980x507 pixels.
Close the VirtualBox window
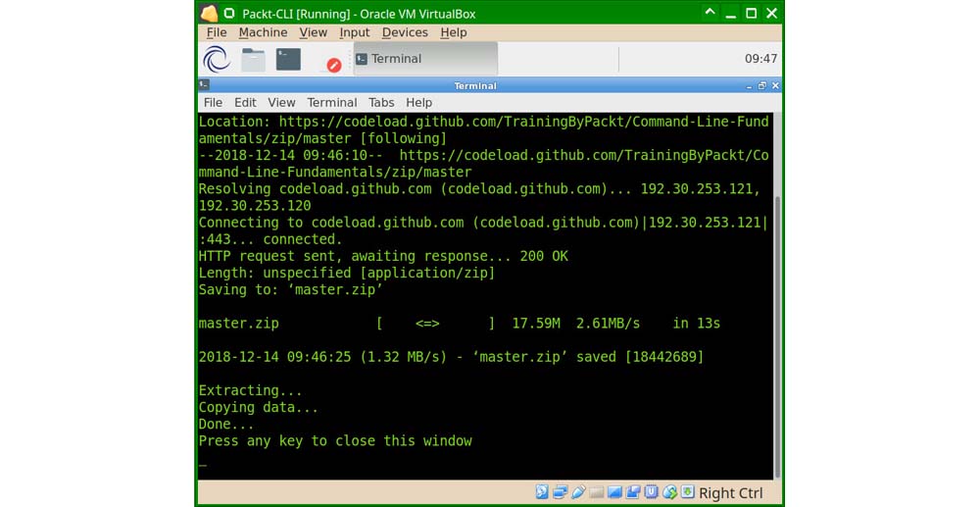pos(772,13)
